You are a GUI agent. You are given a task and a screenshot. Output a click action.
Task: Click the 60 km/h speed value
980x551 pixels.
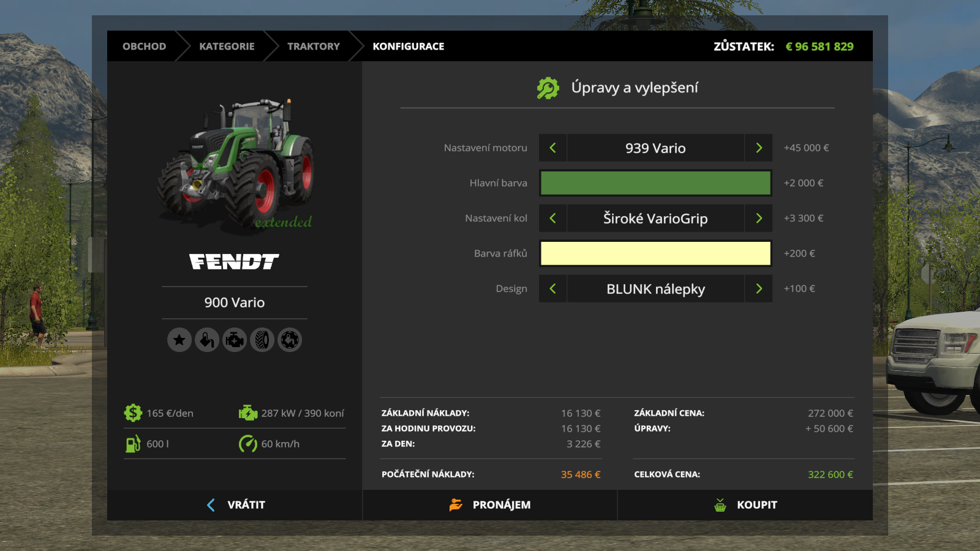(281, 444)
